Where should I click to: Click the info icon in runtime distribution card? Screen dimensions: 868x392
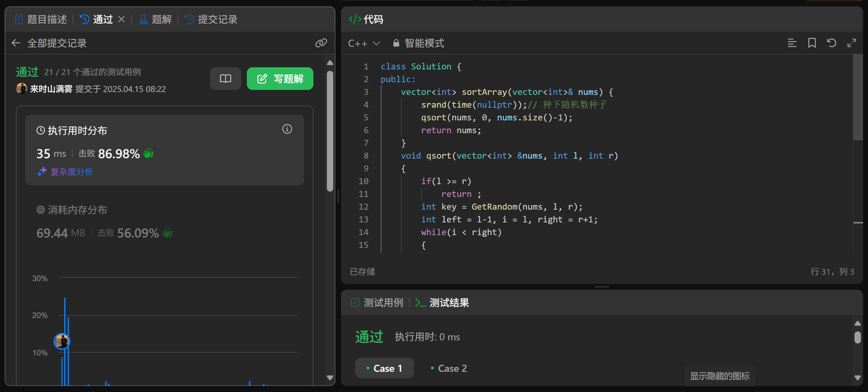[287, 129]
